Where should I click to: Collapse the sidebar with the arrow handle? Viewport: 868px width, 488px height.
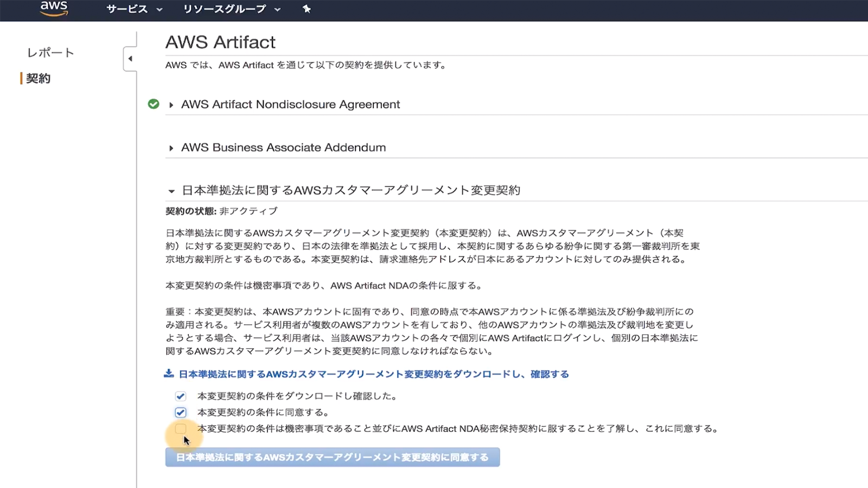point(130,59)
